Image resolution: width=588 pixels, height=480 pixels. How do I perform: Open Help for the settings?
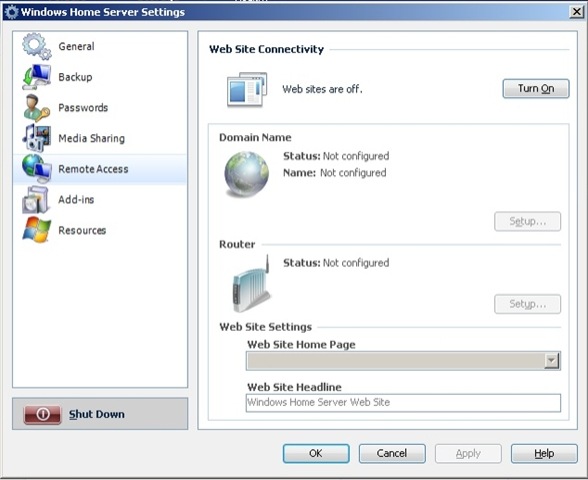[x=544, y=453]
